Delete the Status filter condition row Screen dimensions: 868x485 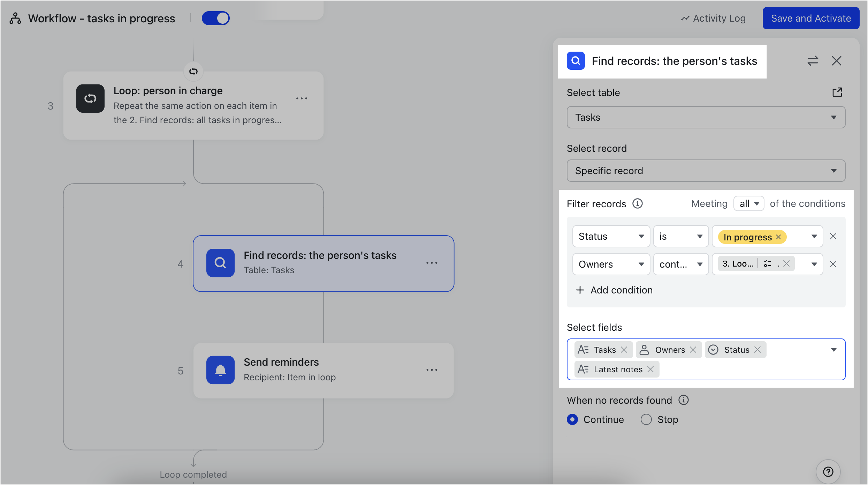pyautogui.click(x=833, y=236)
